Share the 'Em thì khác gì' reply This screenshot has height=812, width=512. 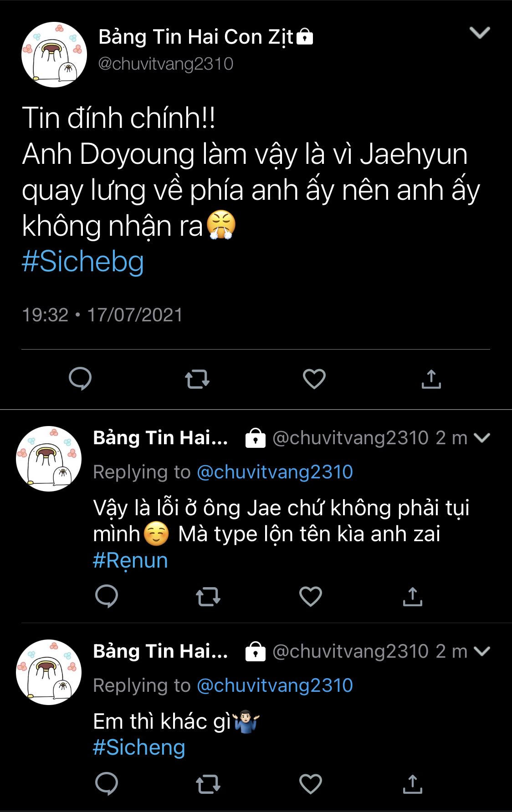tap(413, 784)
